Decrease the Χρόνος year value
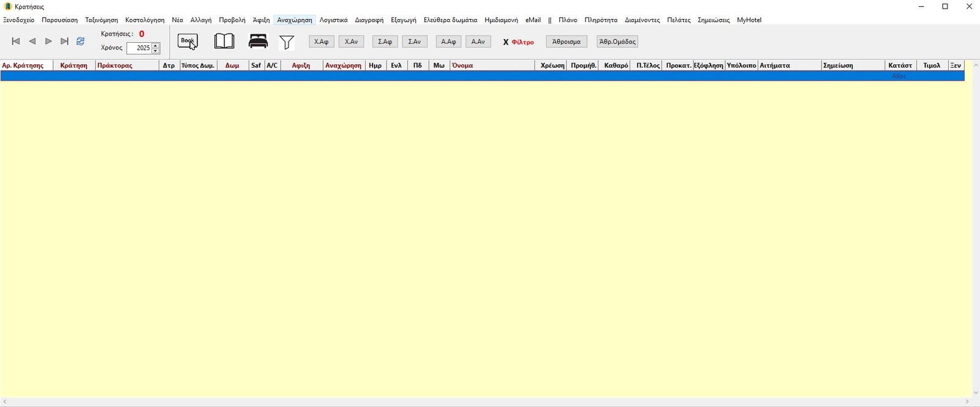 click(156, 51)
